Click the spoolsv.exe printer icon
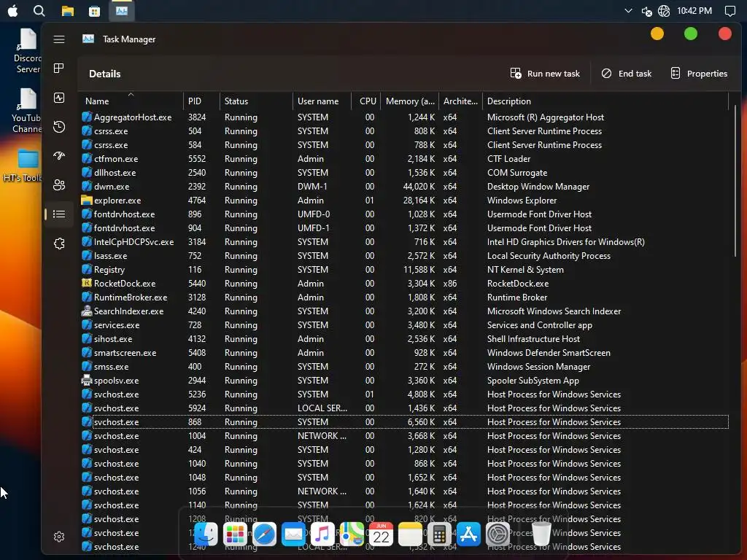Image resolution: width=747 pixels, height=560 pixels. click(x=87, y=381)
